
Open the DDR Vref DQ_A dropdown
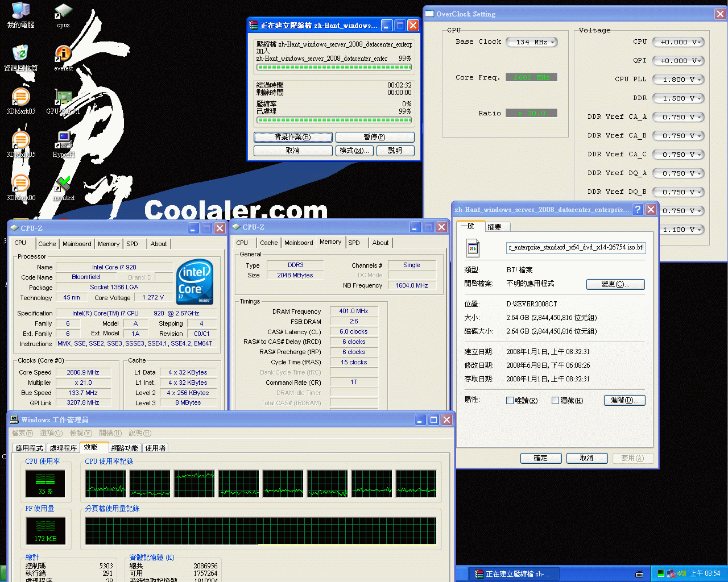679,173
